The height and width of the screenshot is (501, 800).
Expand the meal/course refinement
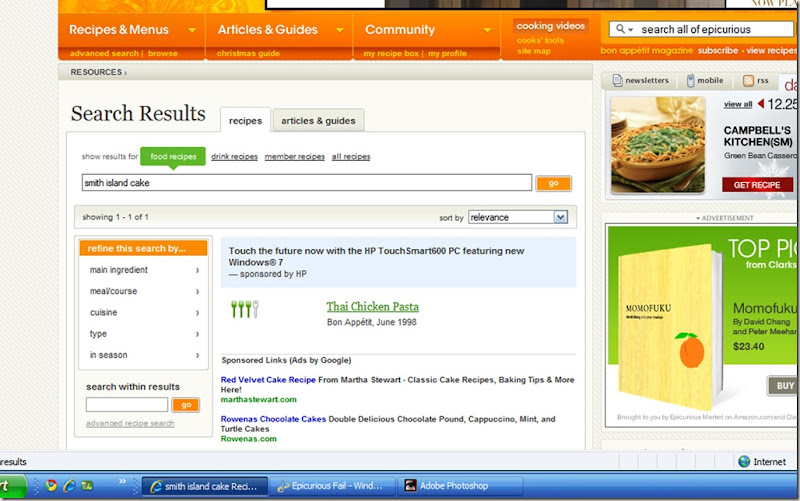pyautogui.click(x=143, y=291)
